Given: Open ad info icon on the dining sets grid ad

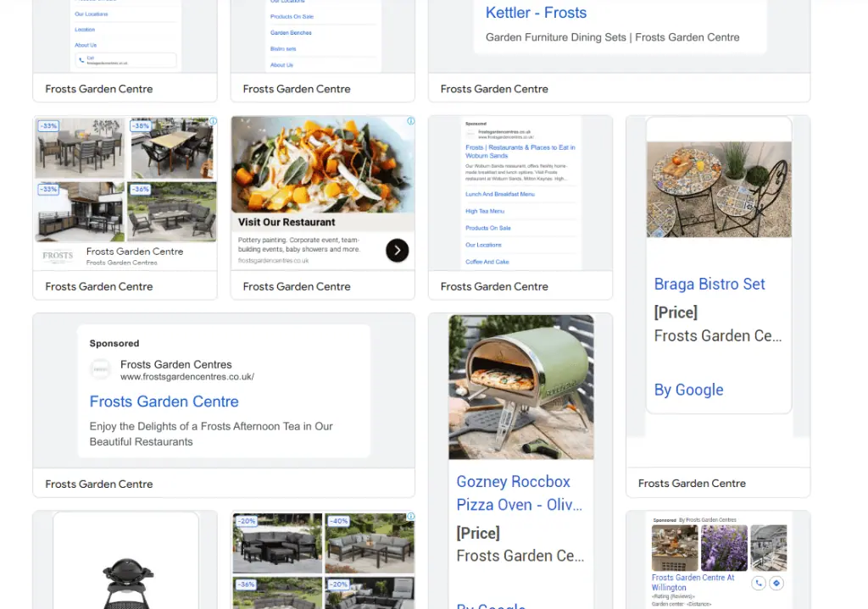Looking at the screenshot, I should (x=213, y=120).
